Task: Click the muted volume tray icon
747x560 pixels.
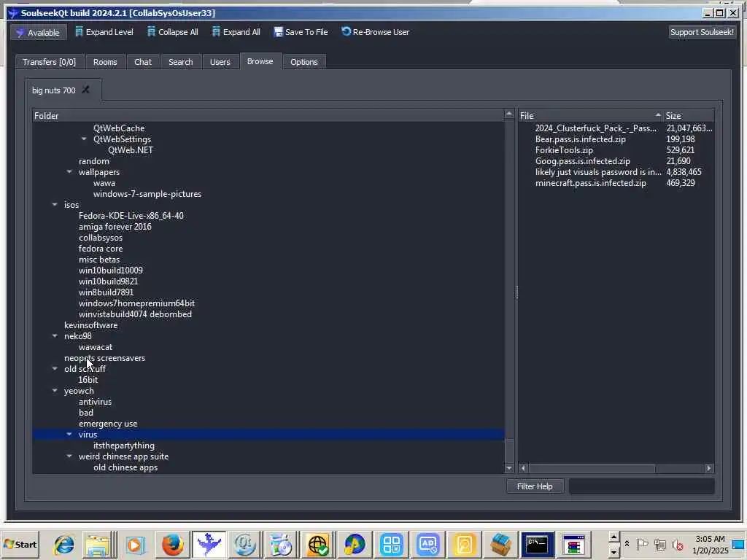Action: 677,544
